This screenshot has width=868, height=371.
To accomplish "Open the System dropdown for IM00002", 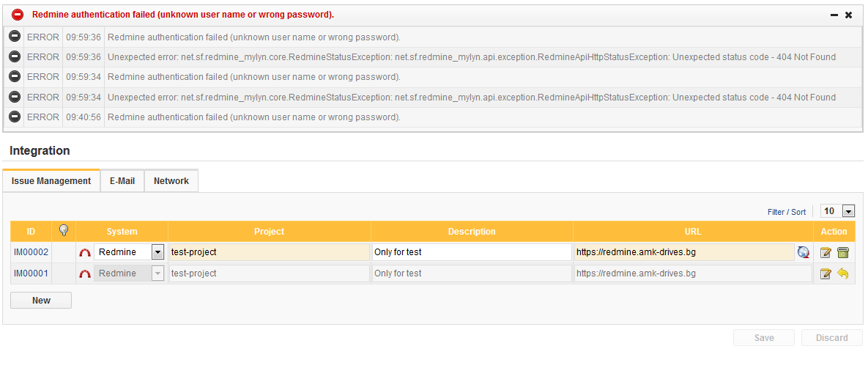I will (157, 252).
